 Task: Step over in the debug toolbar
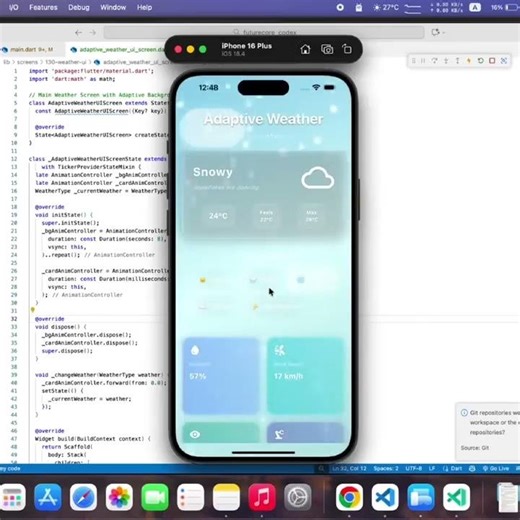(x=434, y=61)
